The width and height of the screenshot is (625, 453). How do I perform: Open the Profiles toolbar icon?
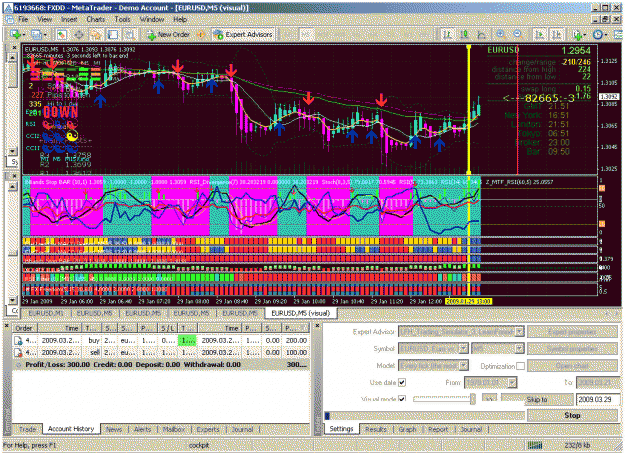point(36,35)
